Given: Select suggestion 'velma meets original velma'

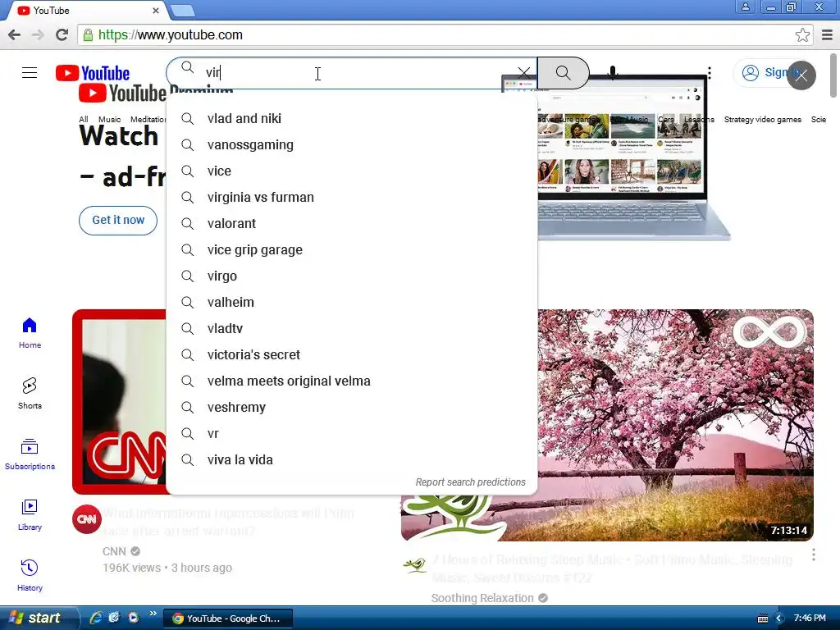Looking at the screenshot, I should [x=351, y=381].
